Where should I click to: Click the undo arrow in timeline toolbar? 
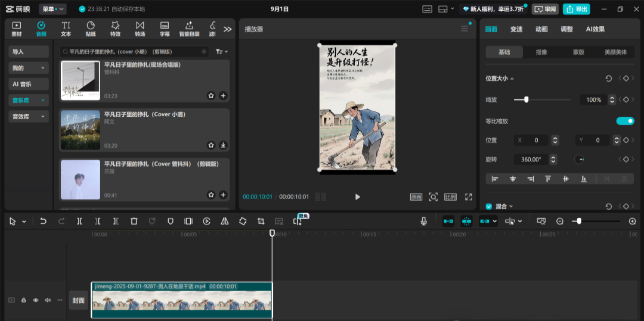(x=43, y=222)
